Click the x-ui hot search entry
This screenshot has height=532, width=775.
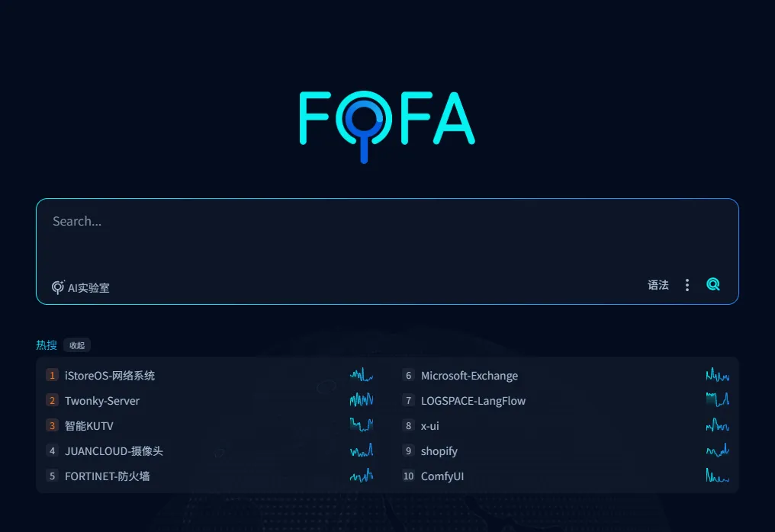tap(429, 425)
